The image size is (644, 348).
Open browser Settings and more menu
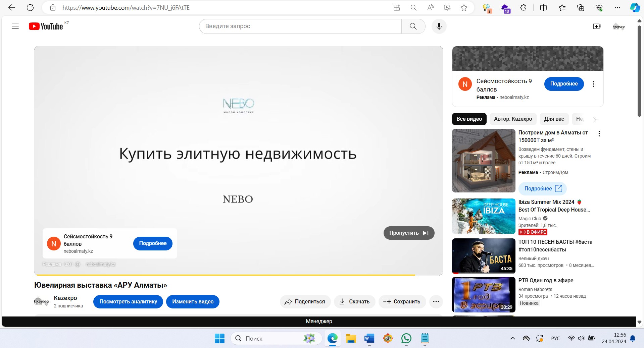(x=617, y=8)
